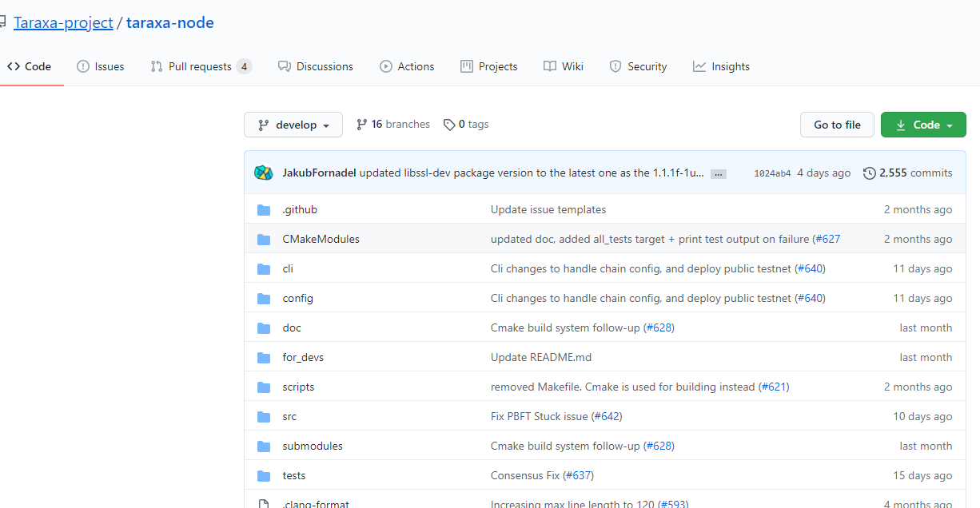Expand the develop branch selector dropdown
This screenshot has height=508, width=980.
293,125
